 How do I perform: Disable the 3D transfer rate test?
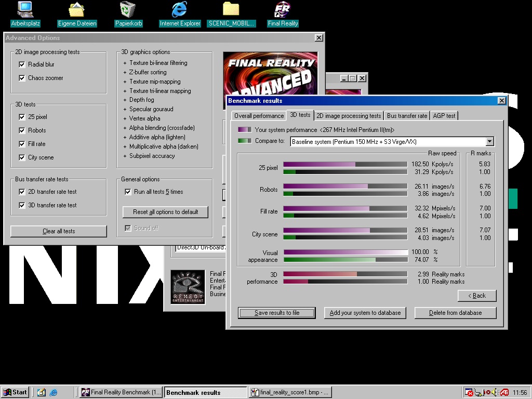coord(22,205)
